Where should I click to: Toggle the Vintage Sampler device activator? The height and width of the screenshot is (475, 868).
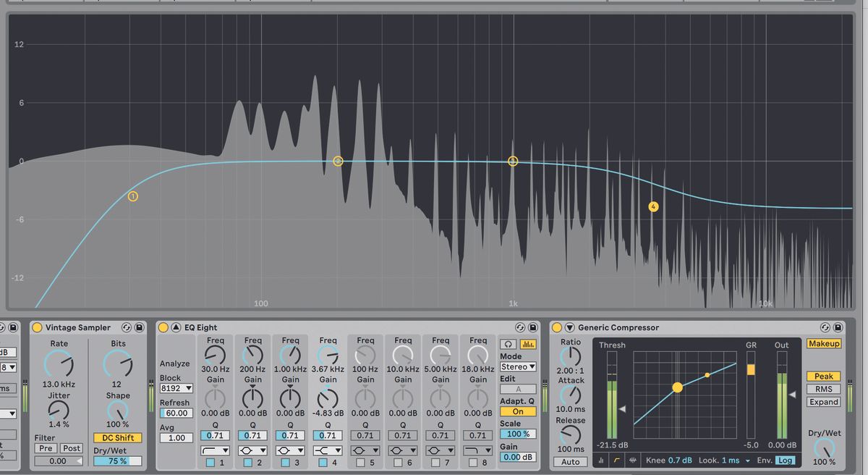tap(38, 327)
